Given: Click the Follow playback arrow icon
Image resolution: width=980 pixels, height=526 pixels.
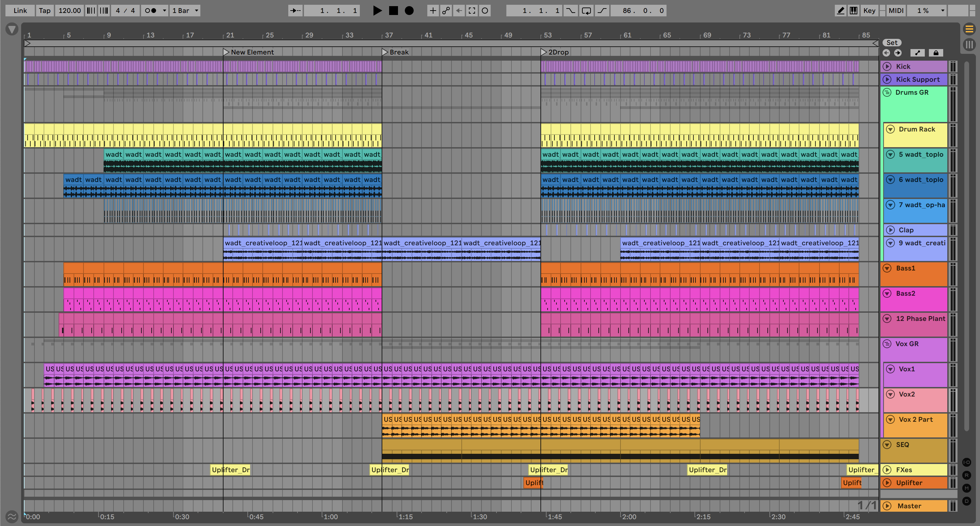Looking at the screenshot, I should click(295, 11).
